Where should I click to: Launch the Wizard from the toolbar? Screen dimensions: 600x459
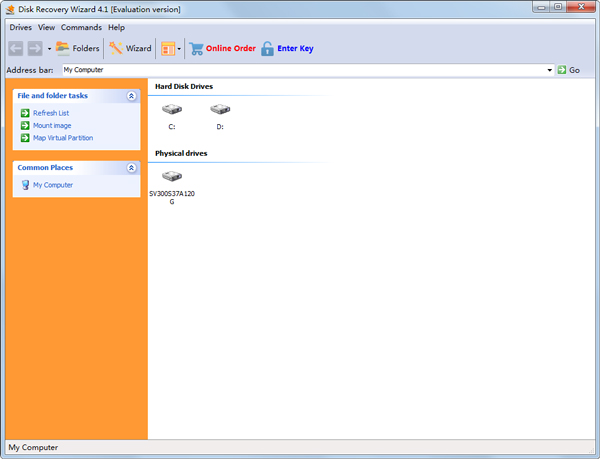[x=130, y=49]
